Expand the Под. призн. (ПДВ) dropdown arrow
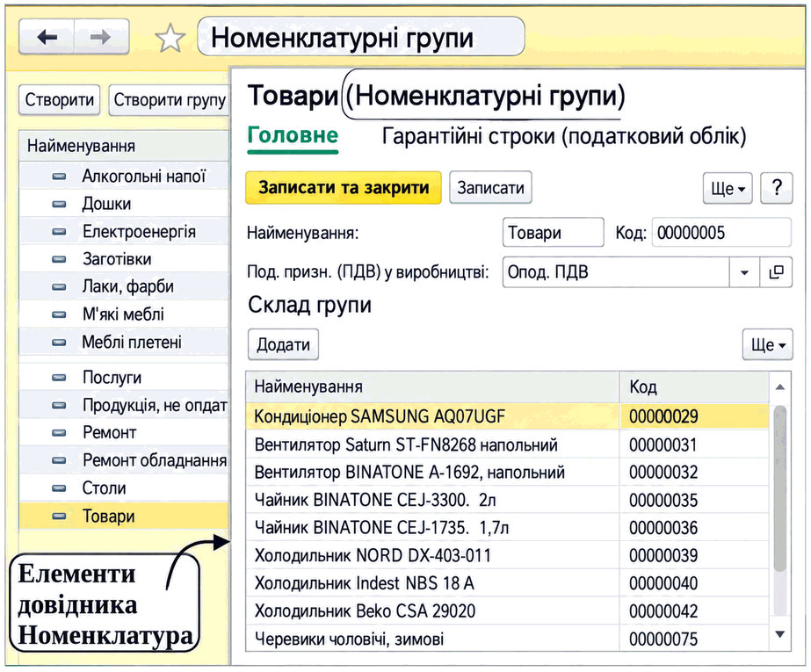The height and width of the screenshot is (672, 811). (744, 272)
